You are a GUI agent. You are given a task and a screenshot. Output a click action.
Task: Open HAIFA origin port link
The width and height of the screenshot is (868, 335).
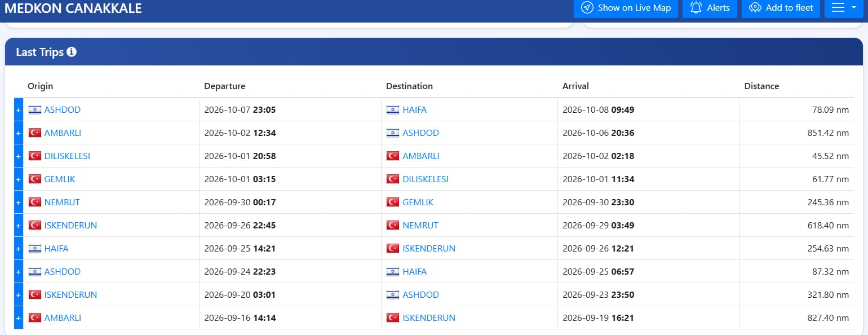(56, 249)
